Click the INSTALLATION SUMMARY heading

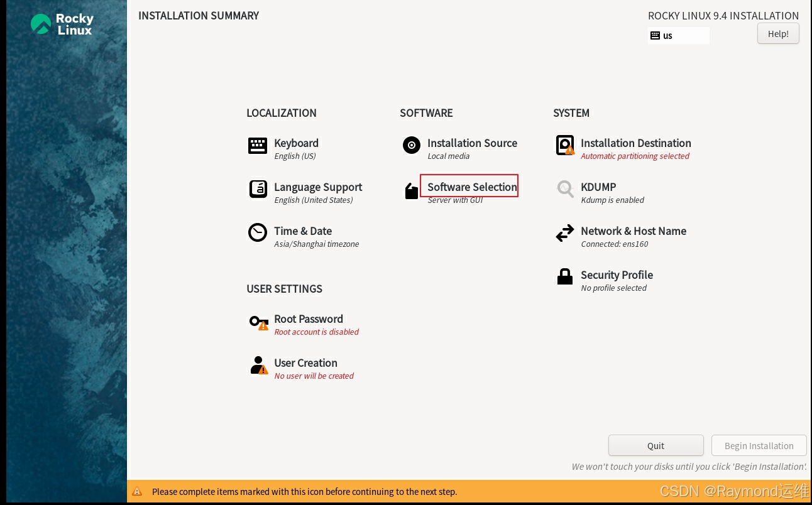click(x=199, y=16)
